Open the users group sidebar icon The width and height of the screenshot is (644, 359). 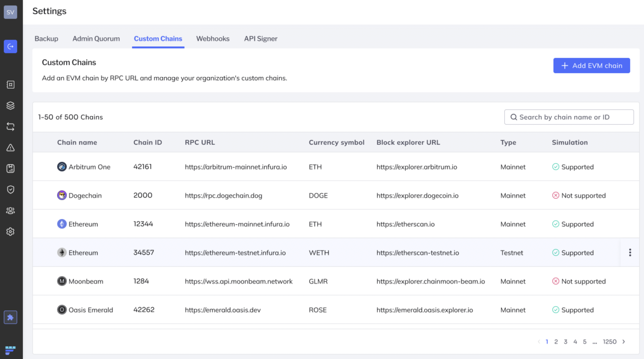tap(10, 210)
